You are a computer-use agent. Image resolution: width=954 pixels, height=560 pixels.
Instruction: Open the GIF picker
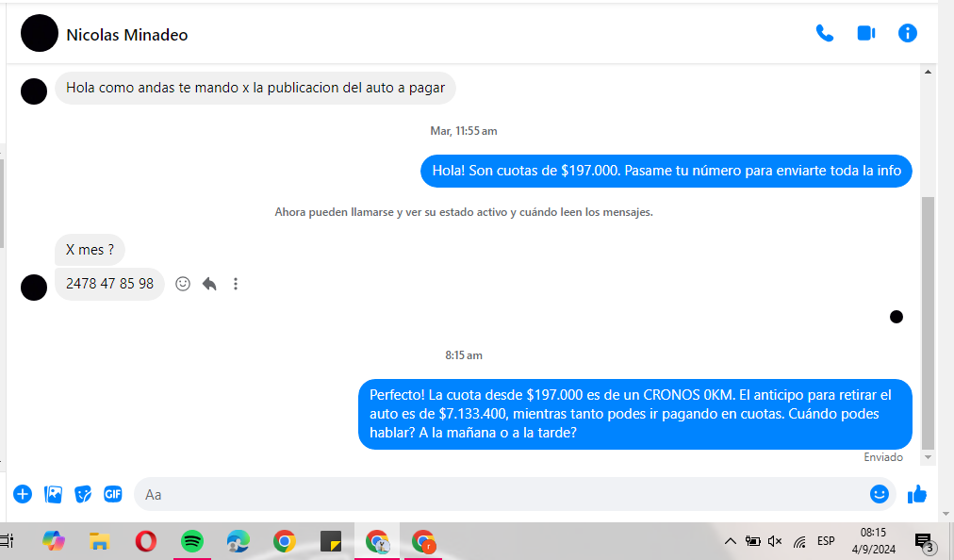(112, 494)
